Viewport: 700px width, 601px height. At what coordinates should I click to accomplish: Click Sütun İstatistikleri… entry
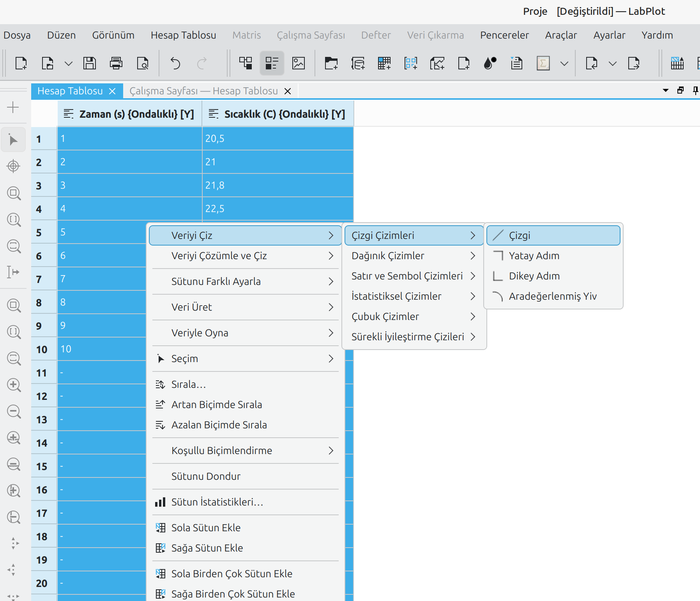245,502
